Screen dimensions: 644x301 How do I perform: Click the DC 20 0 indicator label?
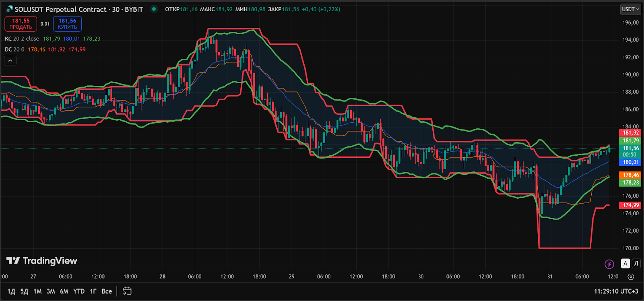click(14, 49)
